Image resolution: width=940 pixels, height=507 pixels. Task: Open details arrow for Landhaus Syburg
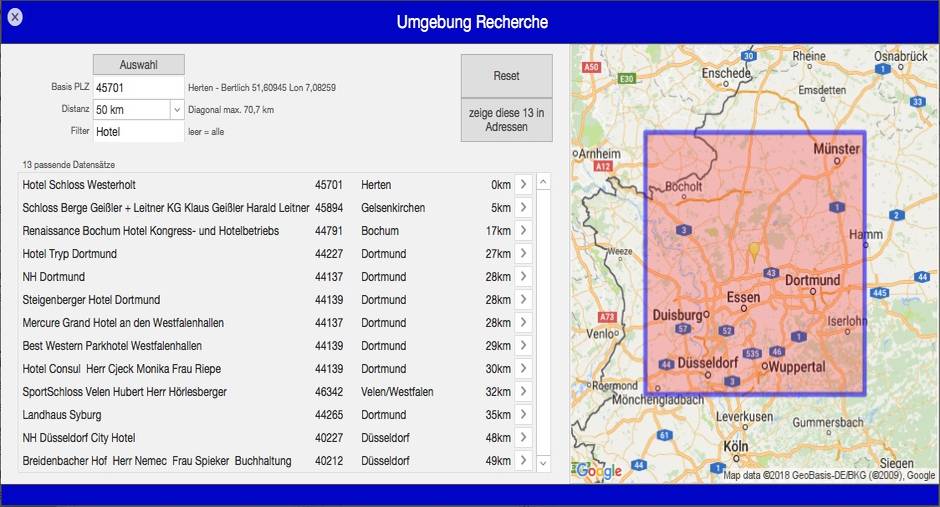click(523, 415)
